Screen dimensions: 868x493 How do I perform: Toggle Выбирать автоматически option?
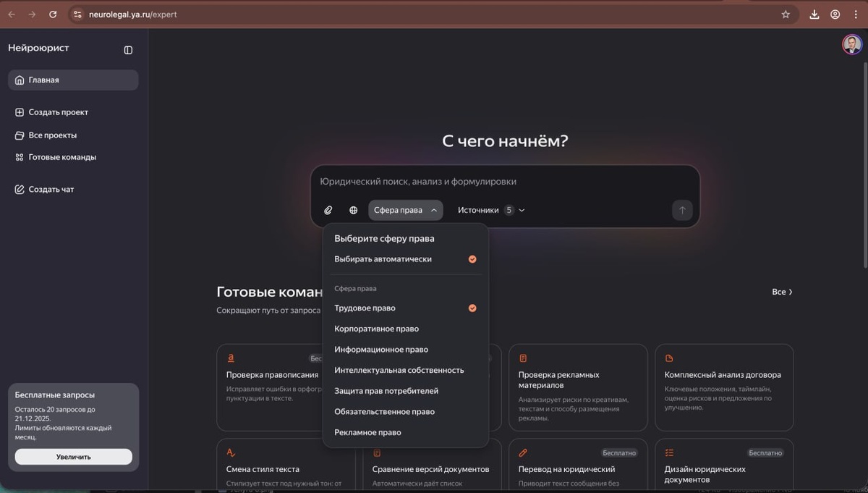coord(406,259)
